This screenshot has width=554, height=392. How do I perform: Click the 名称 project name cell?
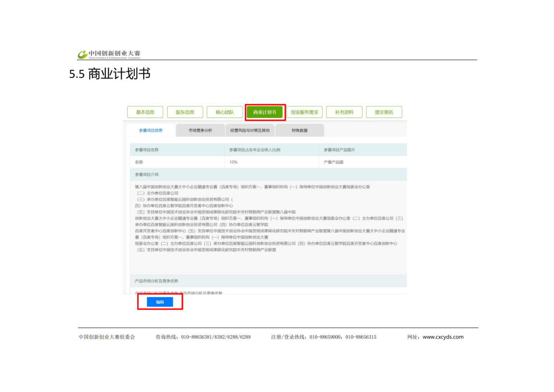pyautogui.click(x=139, y=162)
